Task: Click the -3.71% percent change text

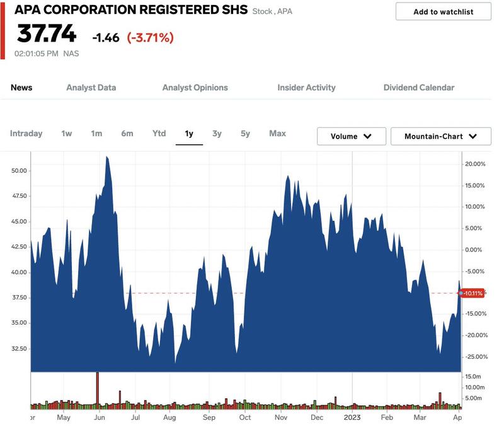Action: [x=150, y=38]
